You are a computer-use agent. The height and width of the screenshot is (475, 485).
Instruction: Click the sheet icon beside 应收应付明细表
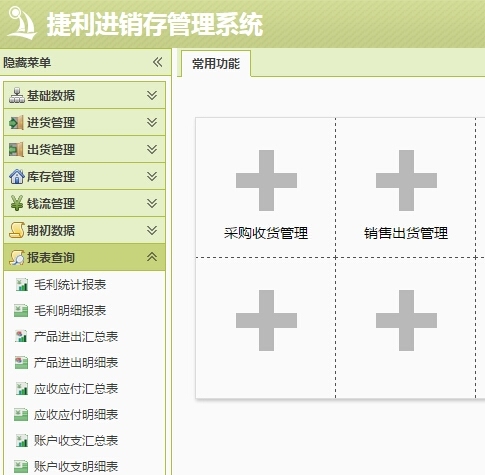point(21,415)
